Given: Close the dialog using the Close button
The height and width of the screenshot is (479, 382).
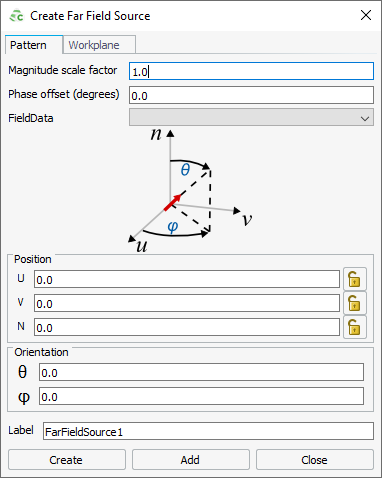Looking at the screenshot, I should point(315,460).
